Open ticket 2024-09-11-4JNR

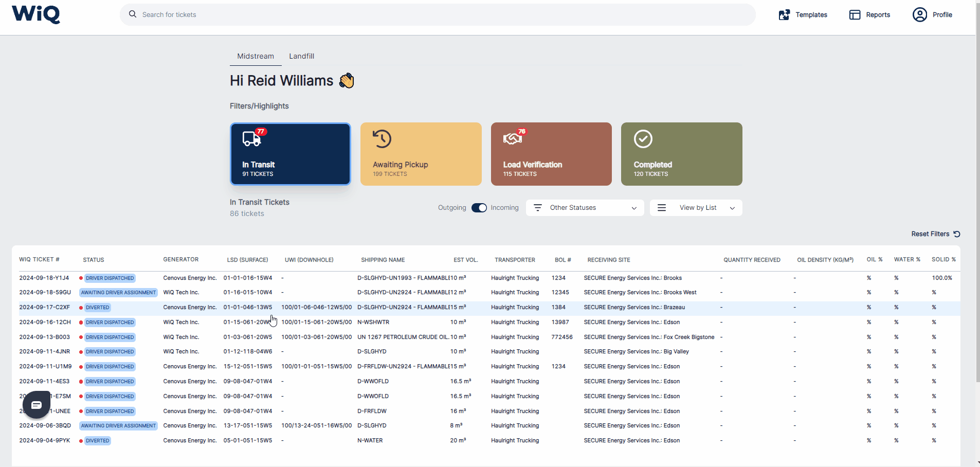(45, 351)
